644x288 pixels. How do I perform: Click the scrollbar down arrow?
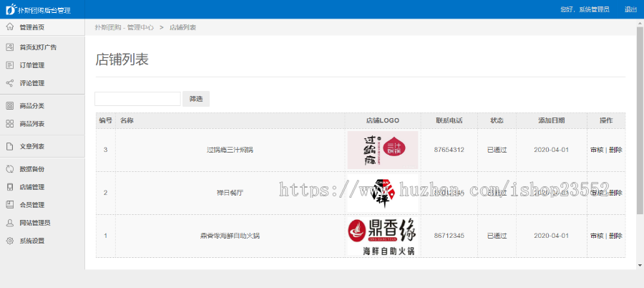(x=640, y=266)
